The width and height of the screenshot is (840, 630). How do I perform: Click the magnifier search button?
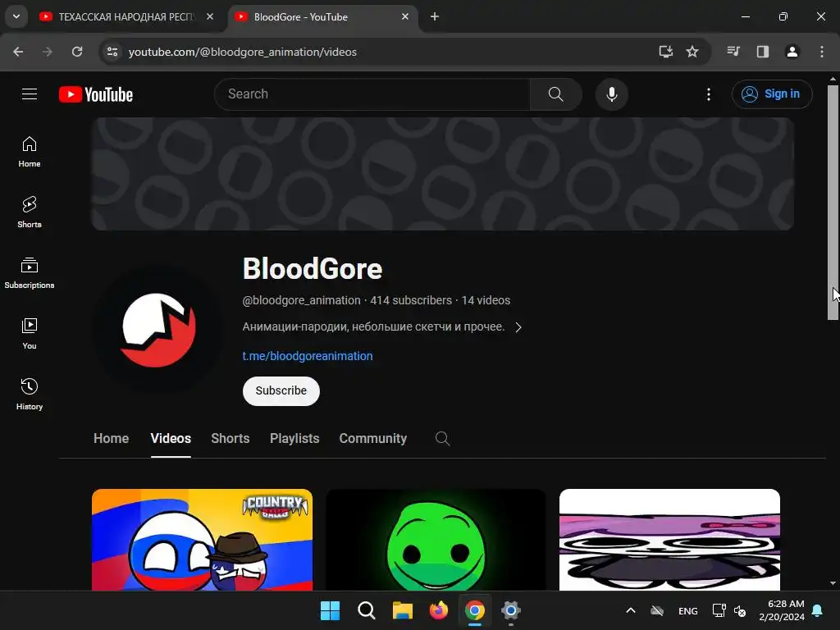[555, 94]
